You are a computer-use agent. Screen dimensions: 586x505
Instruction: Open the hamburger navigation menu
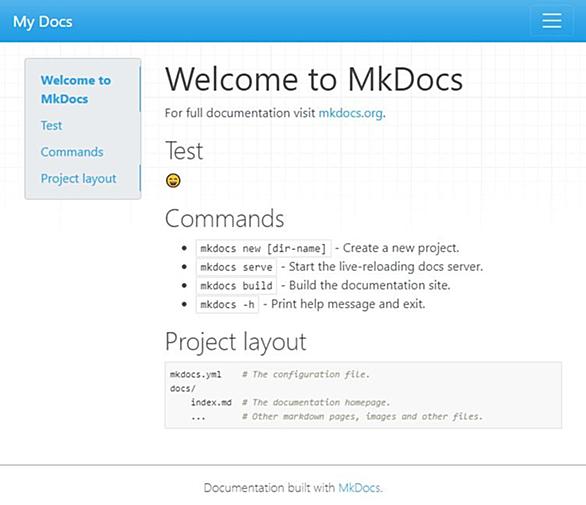(x=552, y=21)
